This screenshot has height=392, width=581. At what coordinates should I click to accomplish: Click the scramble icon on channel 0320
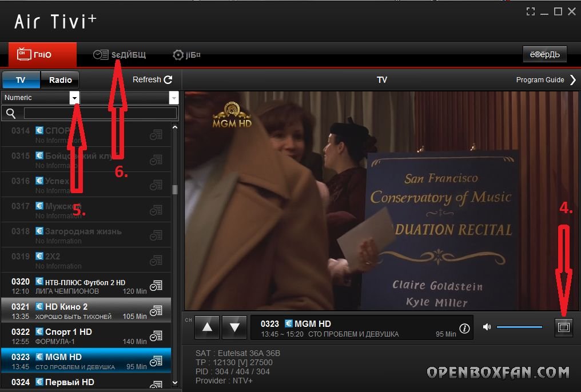39,282
